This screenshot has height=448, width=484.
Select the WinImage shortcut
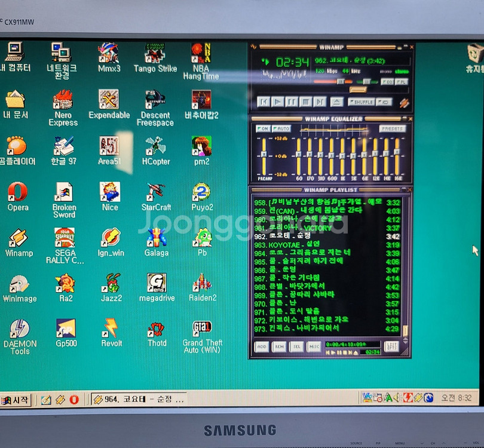tap(20, 288)
